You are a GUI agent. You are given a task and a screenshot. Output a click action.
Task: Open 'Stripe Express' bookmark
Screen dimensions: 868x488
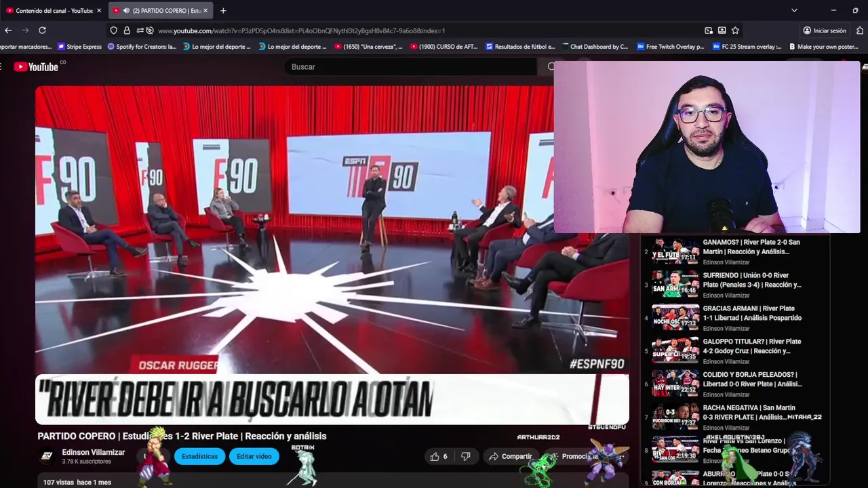[80, 47]
